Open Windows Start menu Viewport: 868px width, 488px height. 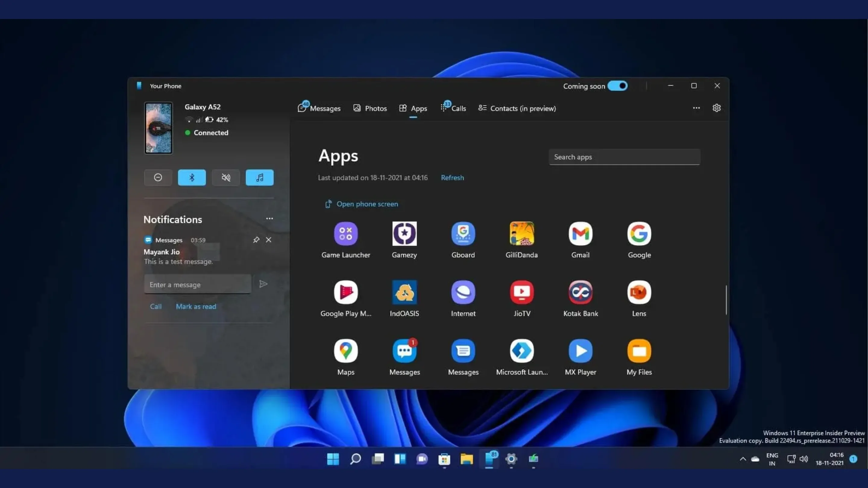333,459
